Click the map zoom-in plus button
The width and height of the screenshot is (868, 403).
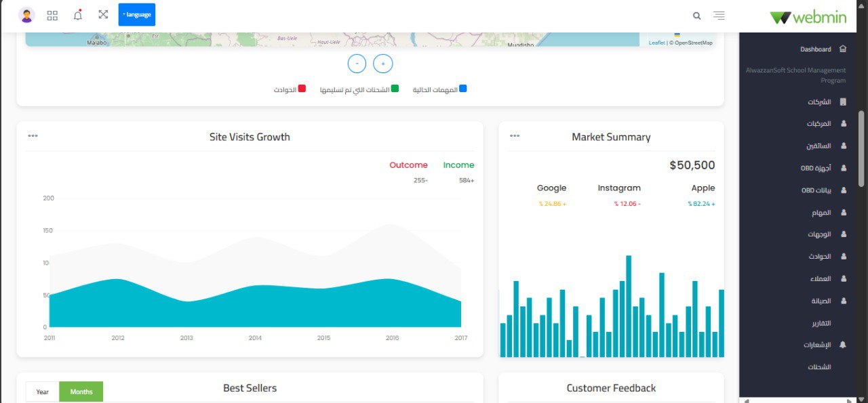click(382, 63)
